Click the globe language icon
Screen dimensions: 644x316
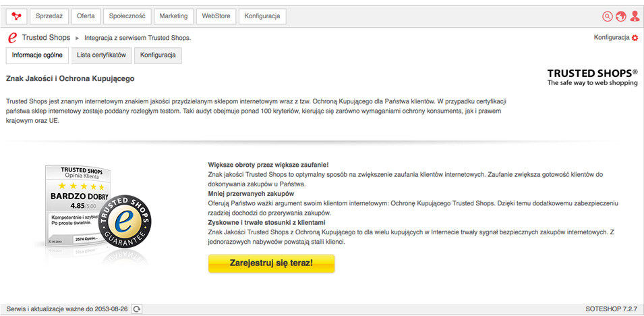pyautogui.click(x=620, y=16)
